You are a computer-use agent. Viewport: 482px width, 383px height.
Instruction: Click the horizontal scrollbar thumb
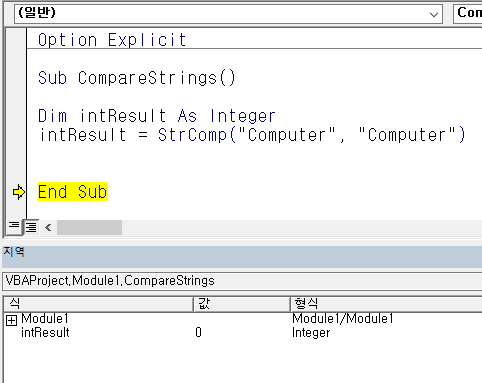[x=89, y=228]
